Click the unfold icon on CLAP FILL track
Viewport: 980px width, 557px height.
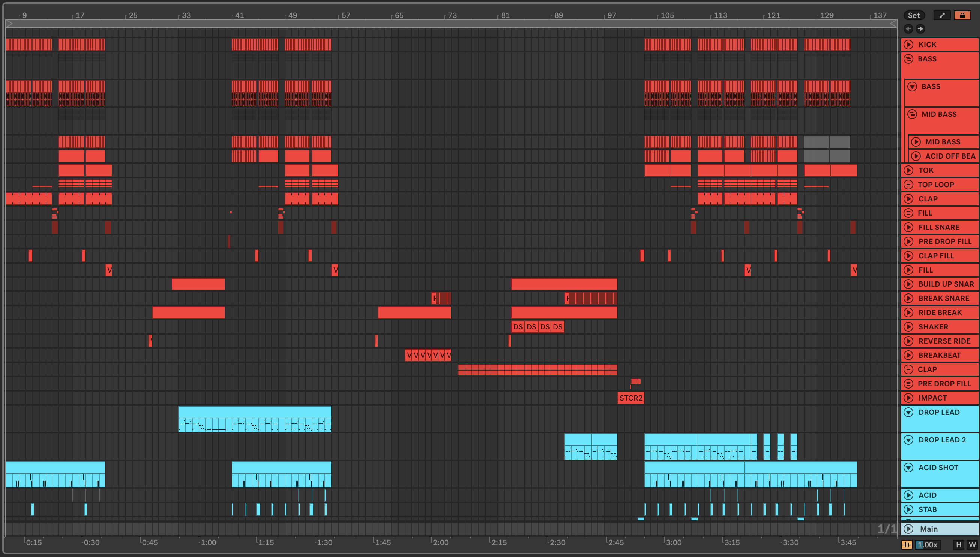coord(908,256)
